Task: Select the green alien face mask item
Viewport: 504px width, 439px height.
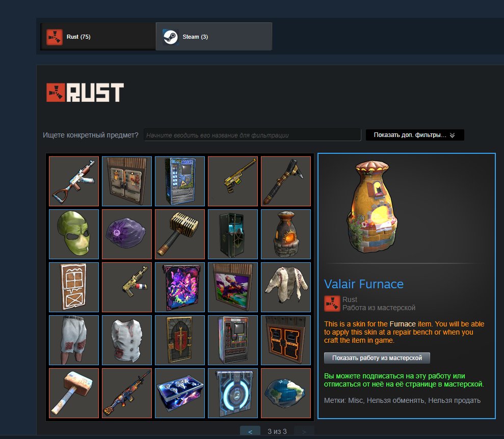Action: pos(74,234)
